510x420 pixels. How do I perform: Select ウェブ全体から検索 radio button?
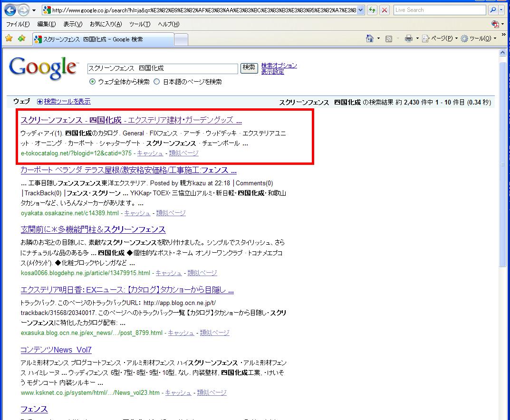(93, 82)
